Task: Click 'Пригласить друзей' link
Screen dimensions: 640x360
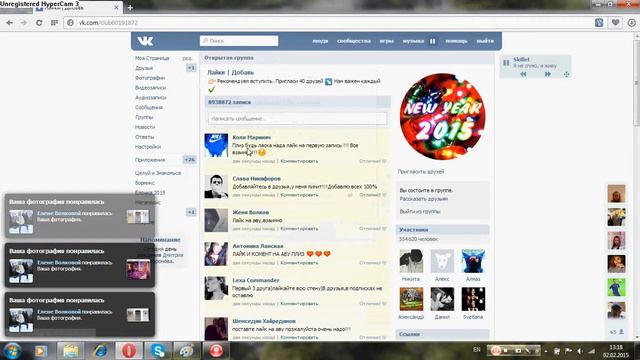Action: click(x=421, y=172)
